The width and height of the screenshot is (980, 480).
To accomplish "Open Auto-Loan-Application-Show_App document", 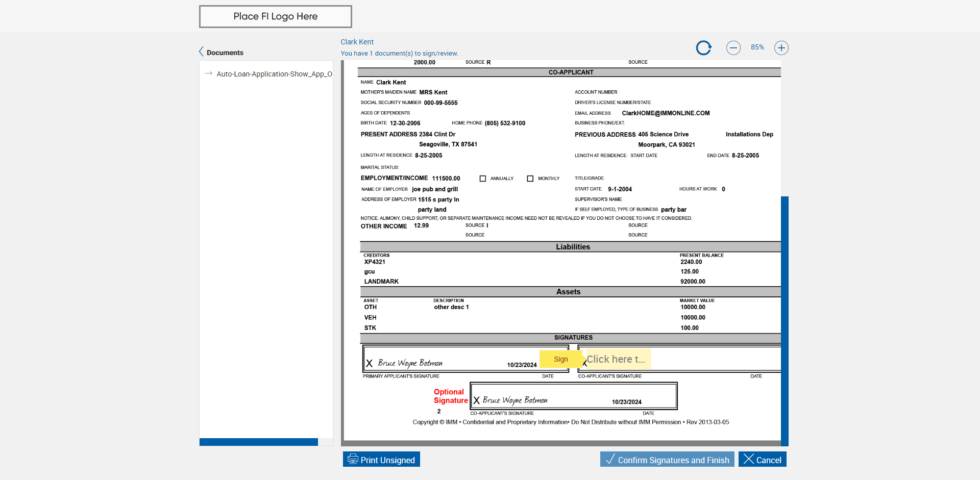I will 274,74.
